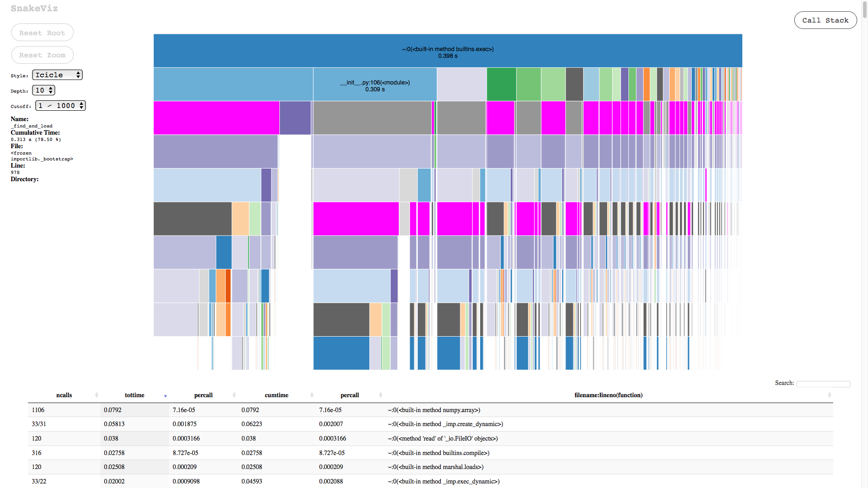Click inside the Search field
This screenshot has width=868, height=488.
click(823, 384)
